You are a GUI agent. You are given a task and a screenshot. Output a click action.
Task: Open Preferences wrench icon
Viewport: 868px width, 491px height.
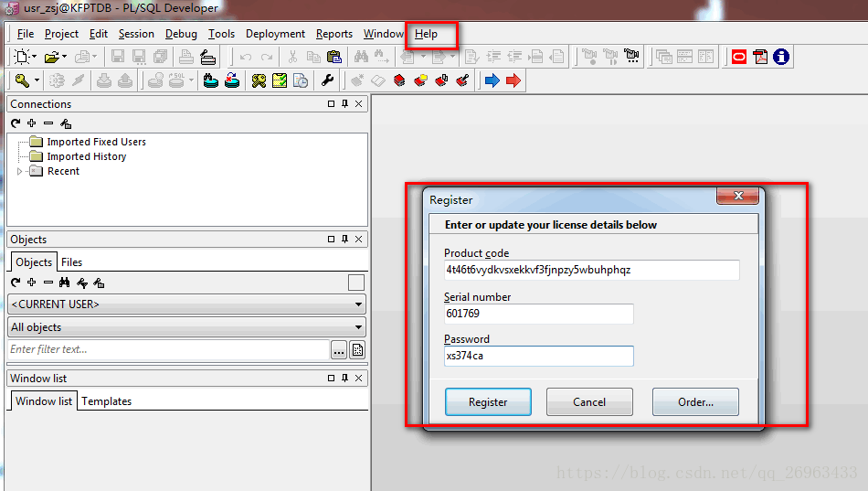(327, 80)
